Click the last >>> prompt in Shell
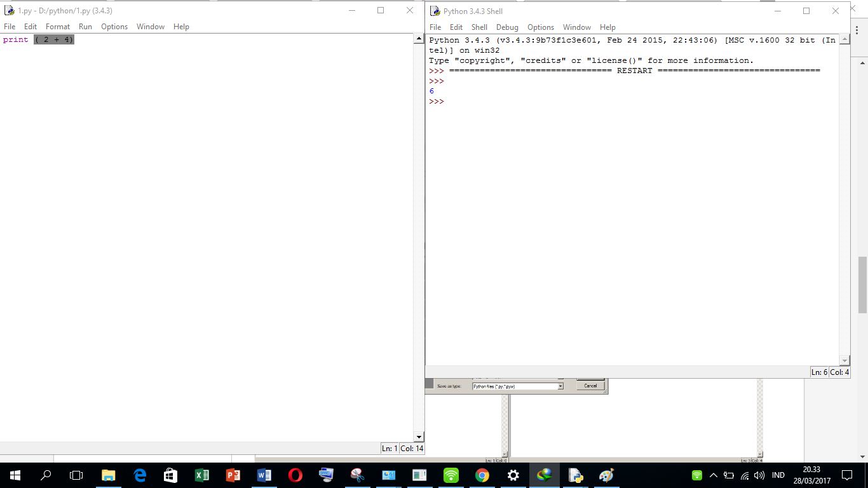Viewport: 868px width, 488px height. (437, 102)
